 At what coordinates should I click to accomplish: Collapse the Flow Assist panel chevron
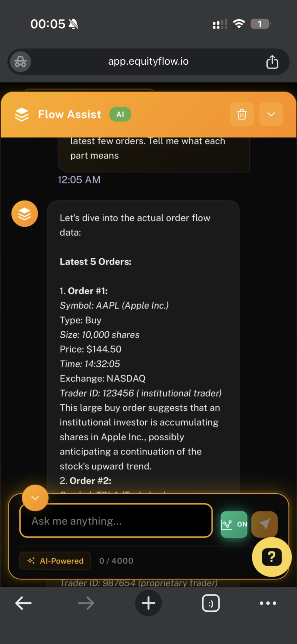tap(271, 114)
